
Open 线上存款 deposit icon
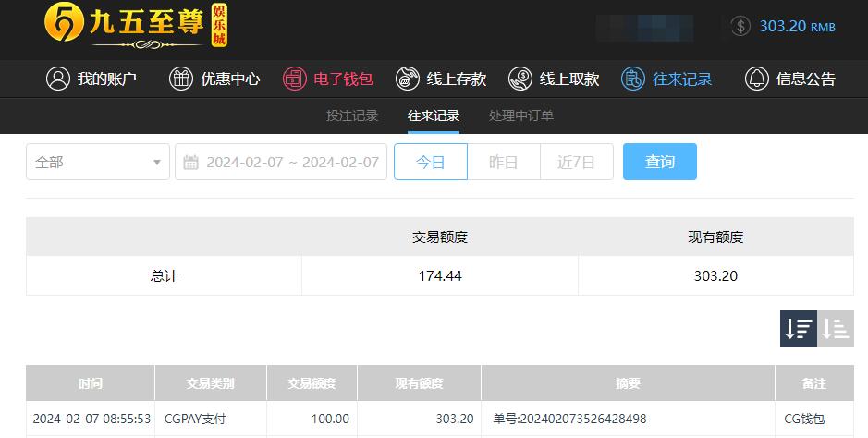408,79
